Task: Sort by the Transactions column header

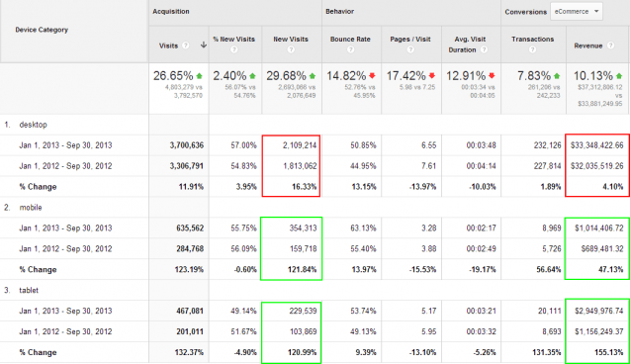Action: tap(532, 39)
